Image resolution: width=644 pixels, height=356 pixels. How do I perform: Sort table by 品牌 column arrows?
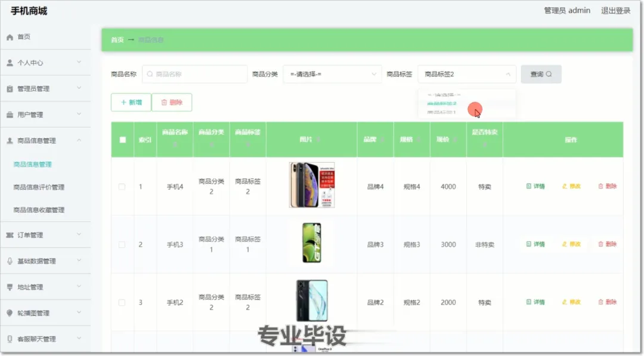coord(382,140)
